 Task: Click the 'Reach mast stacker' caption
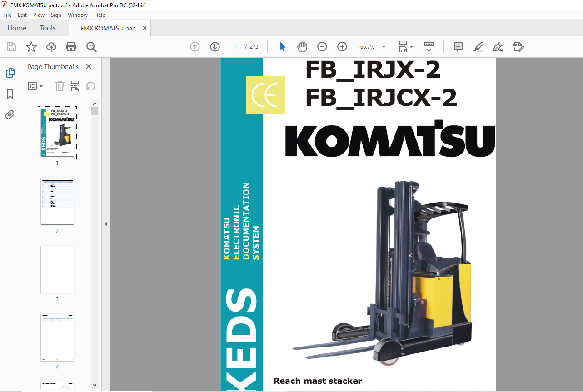(x=318, y=381)
